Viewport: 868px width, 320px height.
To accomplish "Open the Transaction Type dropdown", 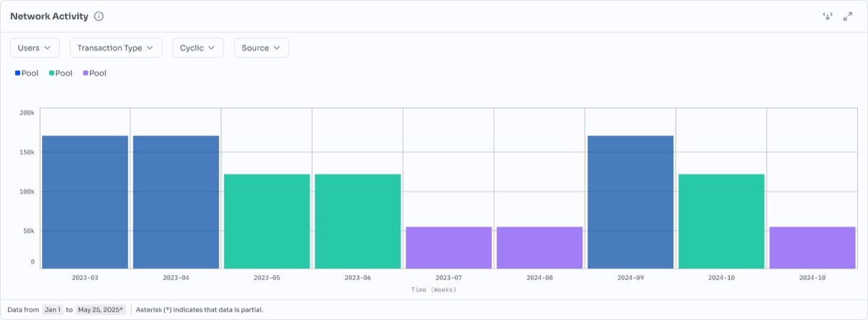I will [x=116, y=48].
